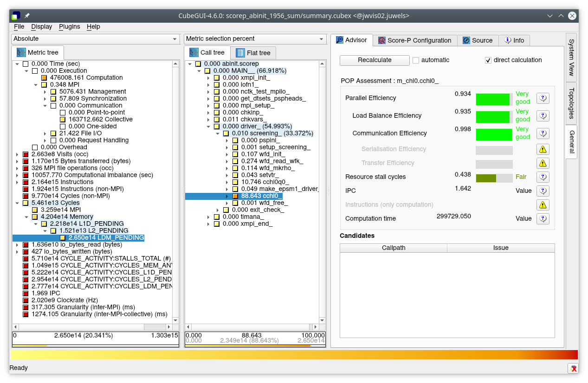
Task: Open the Plugins menu
Action: pyautogui.click(x=69, y=26)
